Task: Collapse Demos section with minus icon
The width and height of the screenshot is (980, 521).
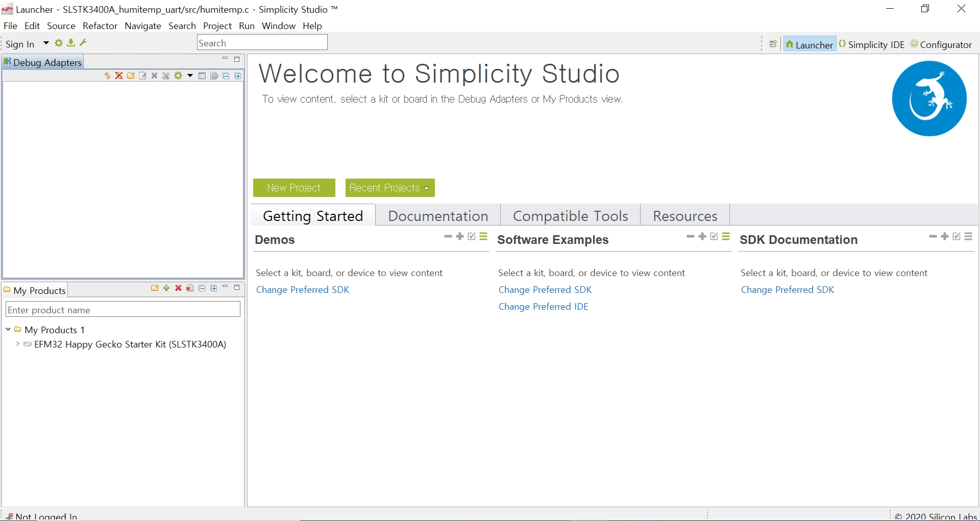Action: 448,236
